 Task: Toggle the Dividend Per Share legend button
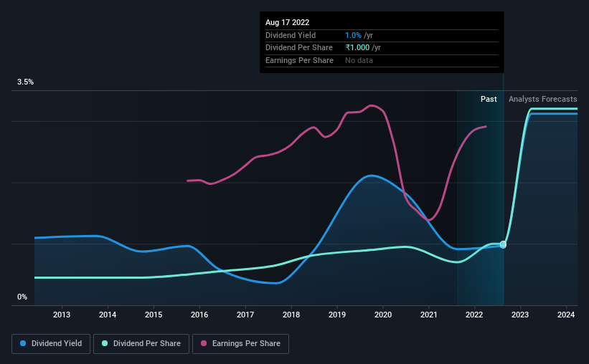pyautogui.click(x=141, y=344)
